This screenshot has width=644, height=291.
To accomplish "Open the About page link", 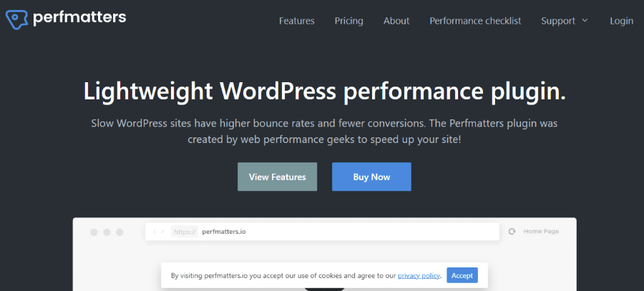I will [x=396, y=21].
